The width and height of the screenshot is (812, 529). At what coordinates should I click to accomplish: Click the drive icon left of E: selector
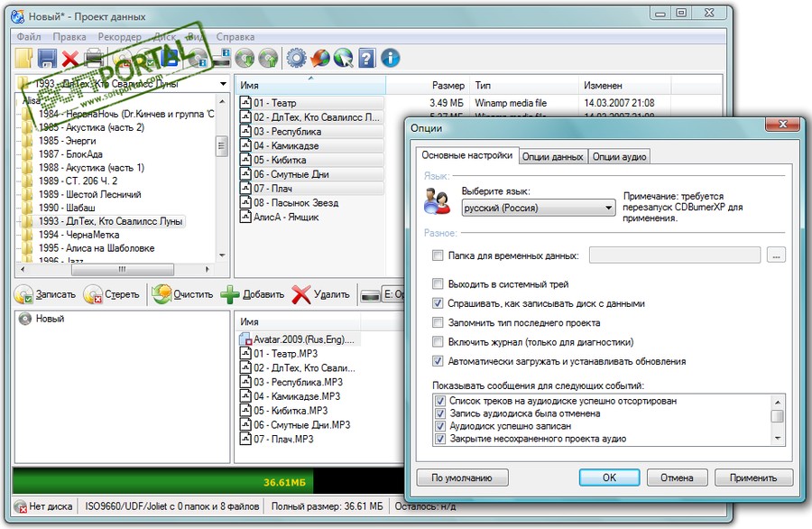click(370, 295)
